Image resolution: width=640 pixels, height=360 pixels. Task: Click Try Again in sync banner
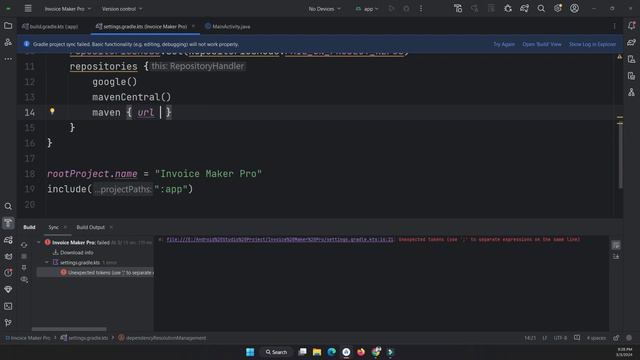(x=504, y=44)
